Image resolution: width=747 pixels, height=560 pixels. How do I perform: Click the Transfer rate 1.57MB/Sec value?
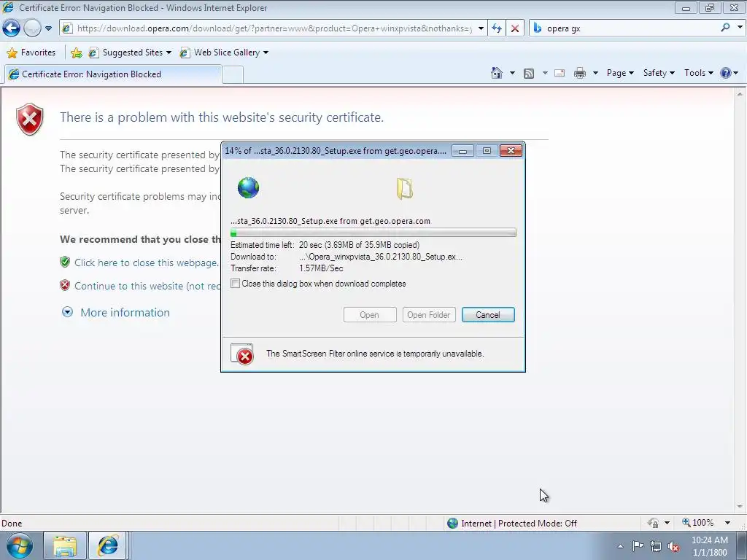tap(321, 268)
